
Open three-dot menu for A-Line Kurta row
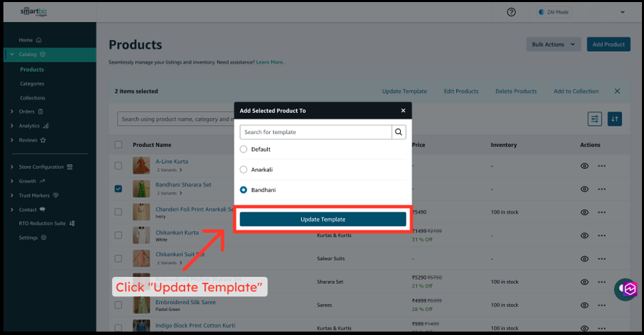pos(602,165)
